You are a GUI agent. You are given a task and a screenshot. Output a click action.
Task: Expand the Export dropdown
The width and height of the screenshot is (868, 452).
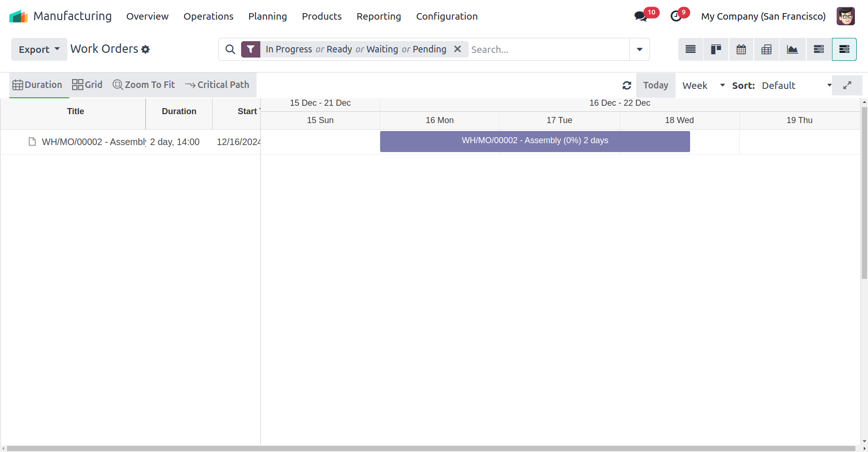(39, 50)
